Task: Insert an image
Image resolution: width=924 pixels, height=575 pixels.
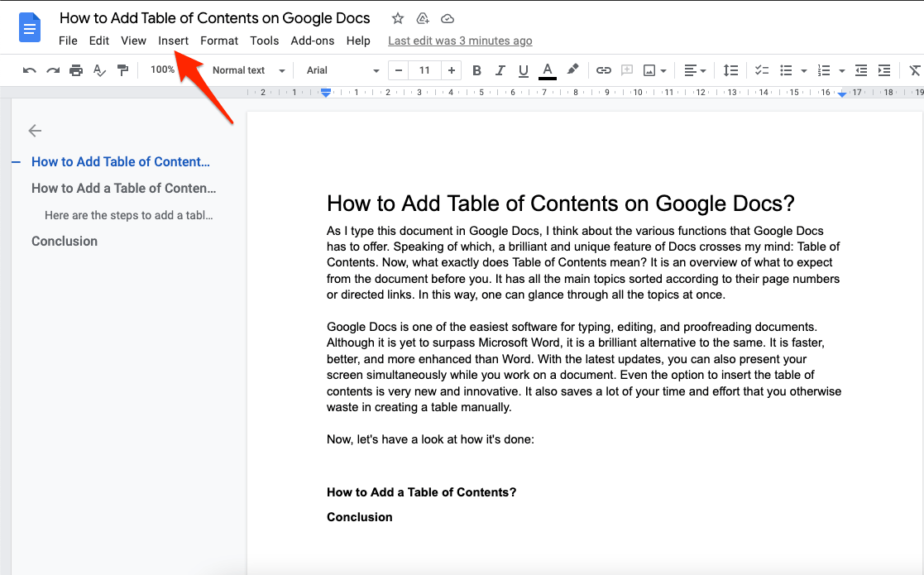Action: [x=649, y=70]
